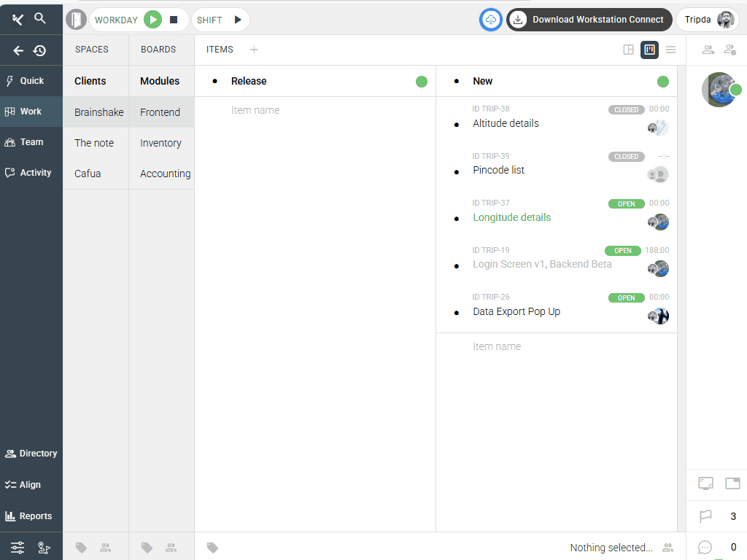Click Download Workstation Connect button

tap(589, 20)
